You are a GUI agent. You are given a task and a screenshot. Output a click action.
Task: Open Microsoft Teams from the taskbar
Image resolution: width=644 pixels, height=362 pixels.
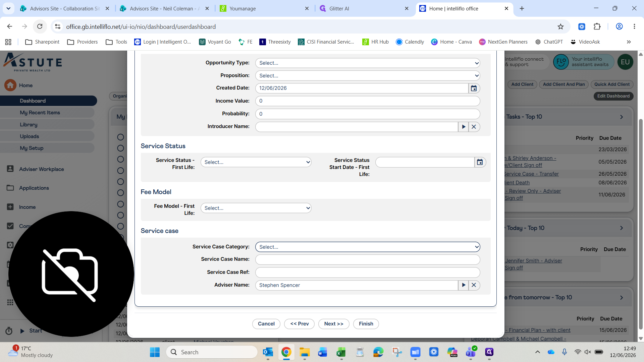tap(471, 352)
